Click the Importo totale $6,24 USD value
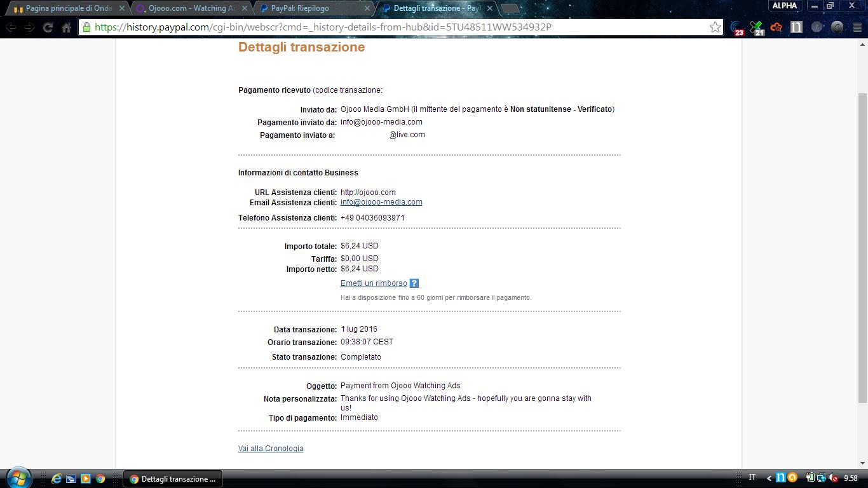The image size is (868, 488). tap(360, 246)
